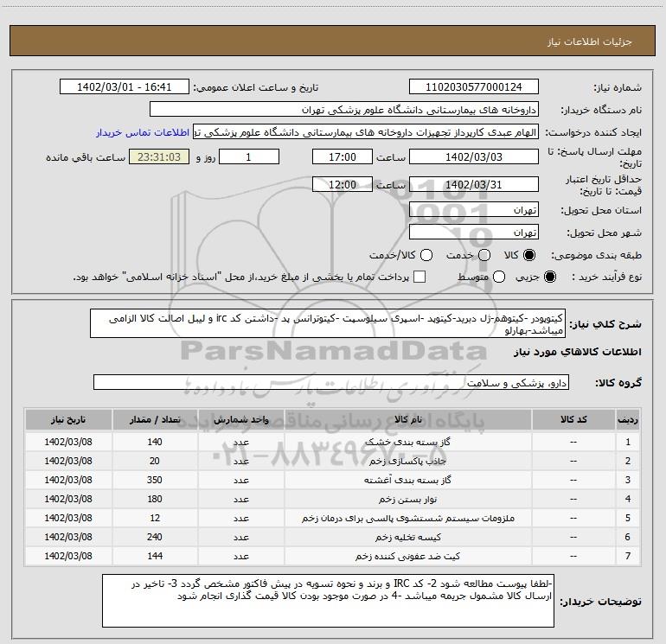Select the کالا radio button
This screenshot has width=666, height=644.
[x=529, y=255]
